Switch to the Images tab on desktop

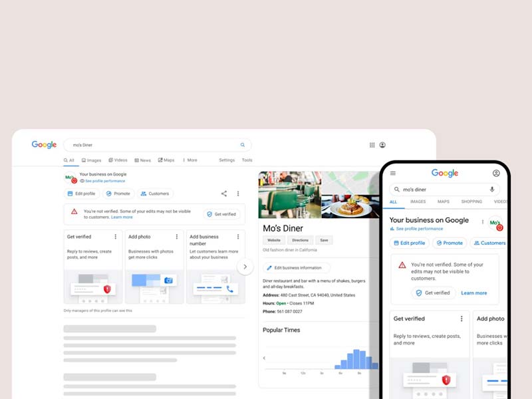click(91, 160)
